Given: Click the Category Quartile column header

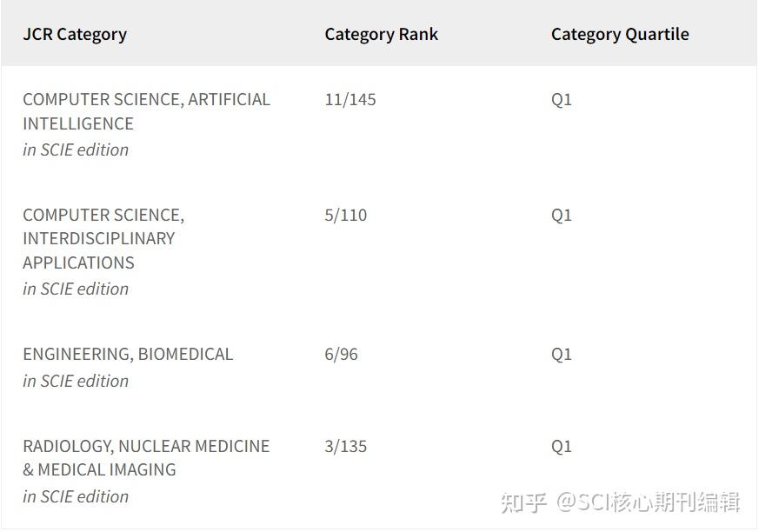Looking at the screenshot, I should pyautogui.click(x=619, y=35).
